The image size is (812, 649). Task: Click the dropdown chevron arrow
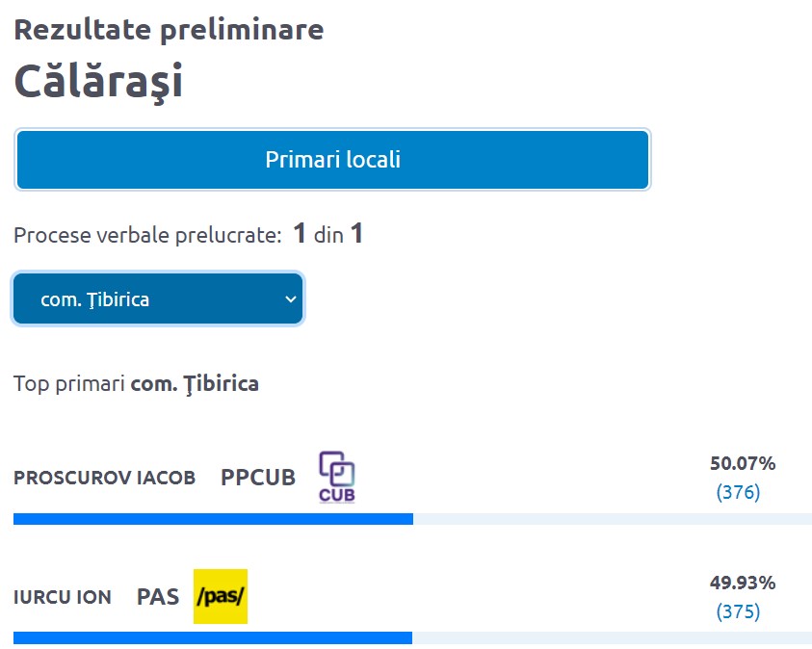click(291, 299)
